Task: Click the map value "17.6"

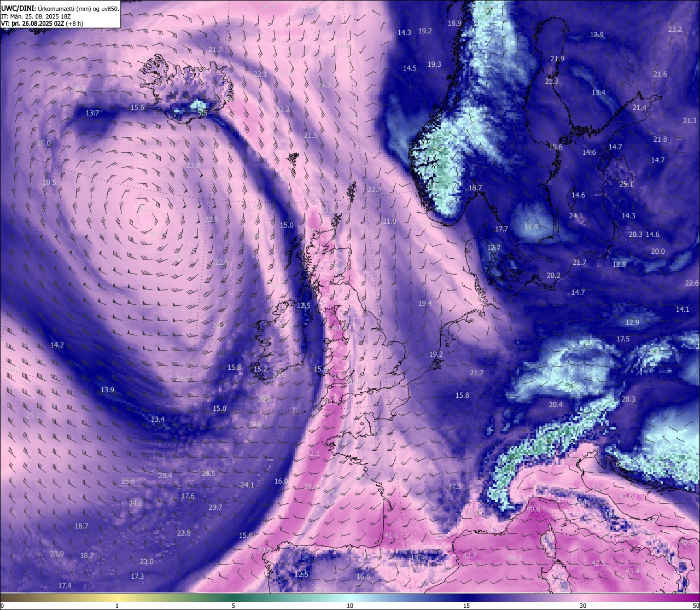Action: click(188, 496)
